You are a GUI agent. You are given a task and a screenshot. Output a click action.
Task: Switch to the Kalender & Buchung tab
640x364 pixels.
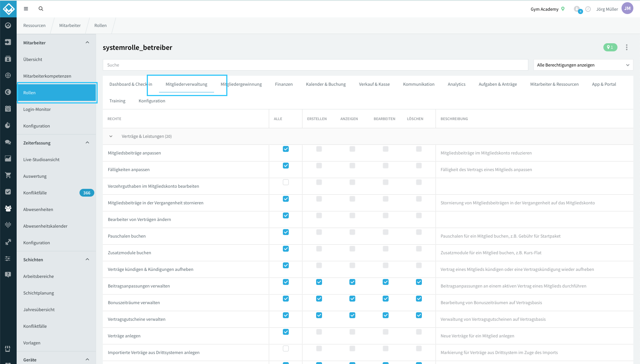(326, 84)
